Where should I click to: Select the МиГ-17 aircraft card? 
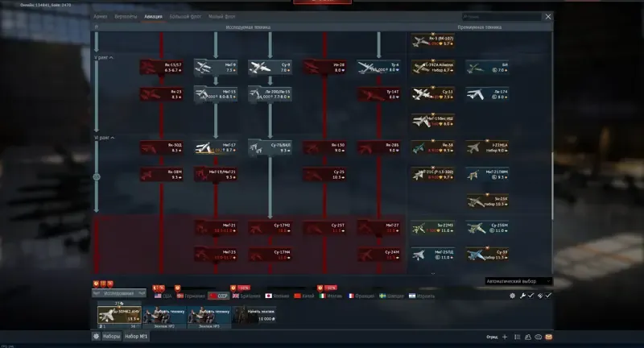click(216, 147)
